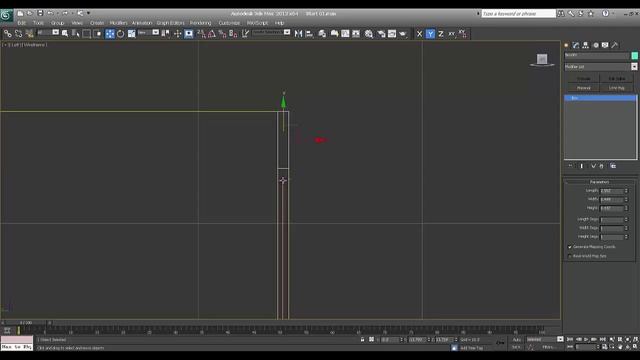This screenshot has height=360, width=640.
Task: Toggle Keyboard Shortcut Override icon
Action: [189, 34]
